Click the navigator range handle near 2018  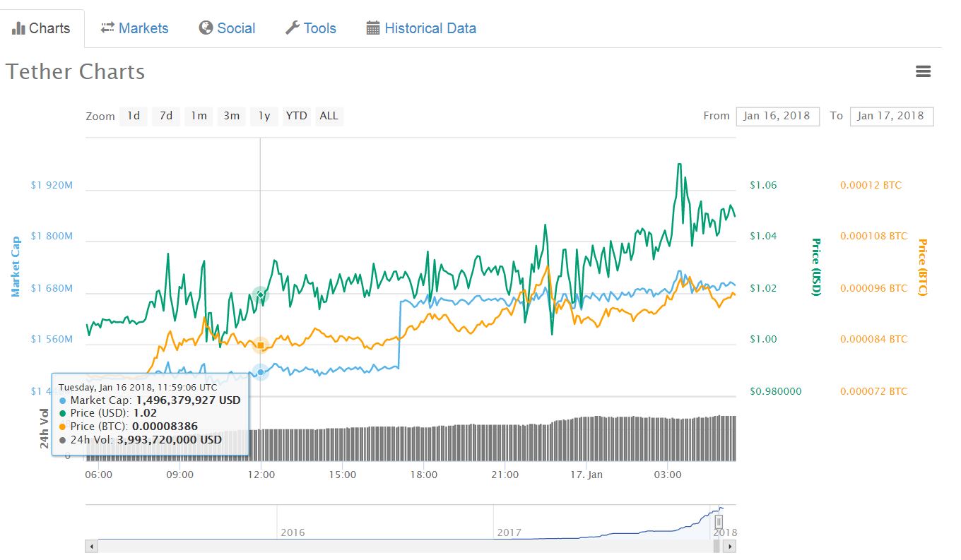[719, 523]
